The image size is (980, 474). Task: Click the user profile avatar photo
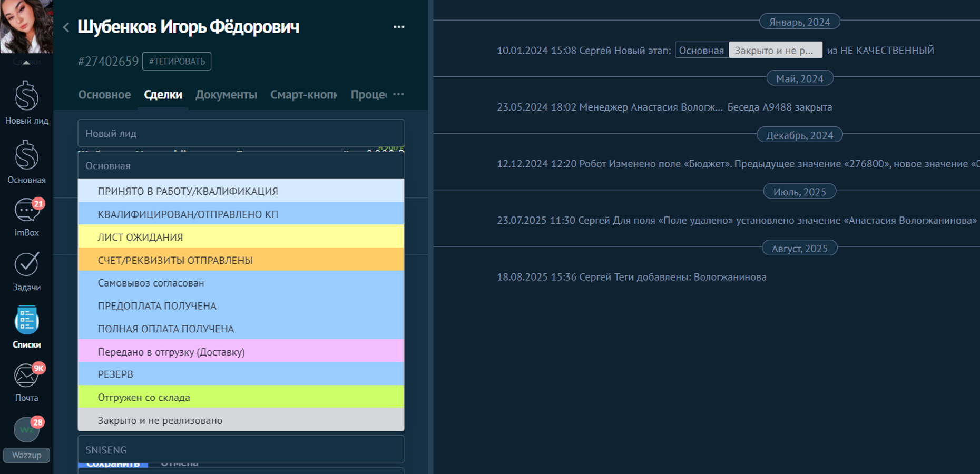click(x=26, y=26)
